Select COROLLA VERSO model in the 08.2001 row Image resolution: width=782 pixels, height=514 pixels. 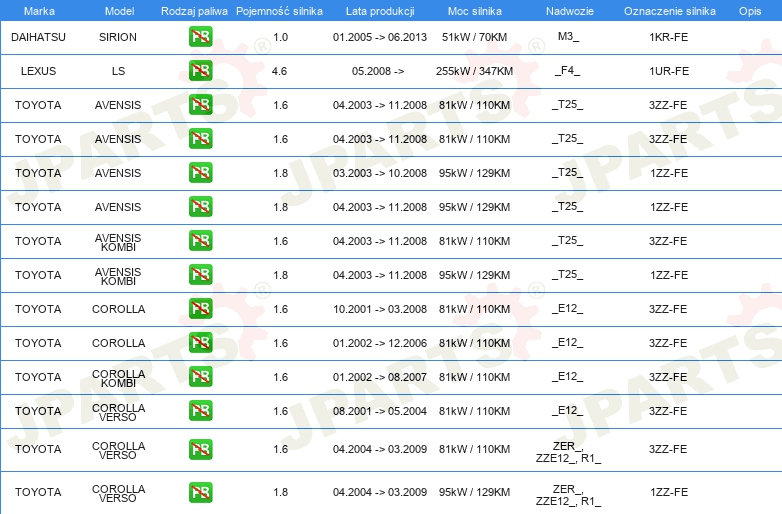119,412
